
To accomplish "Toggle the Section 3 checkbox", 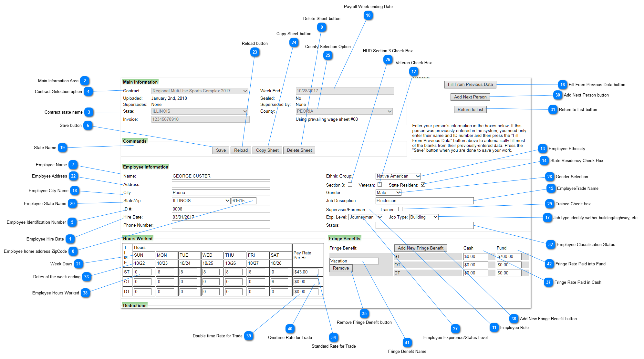I will 350,185.
